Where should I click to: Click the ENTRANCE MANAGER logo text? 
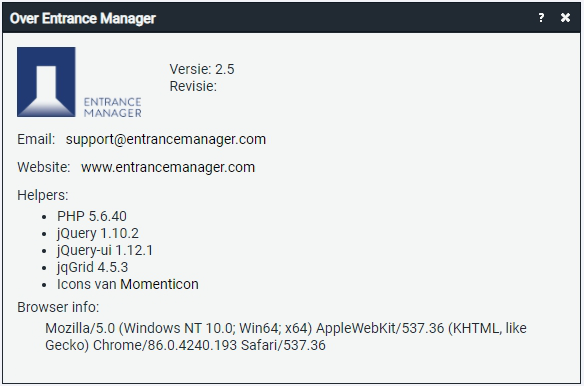pos(112,107)
